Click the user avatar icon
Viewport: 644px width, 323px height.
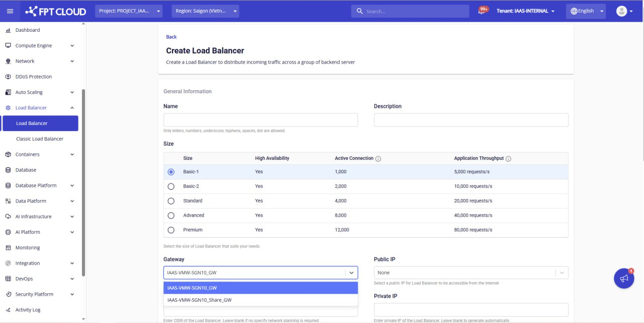pos(622,11)
